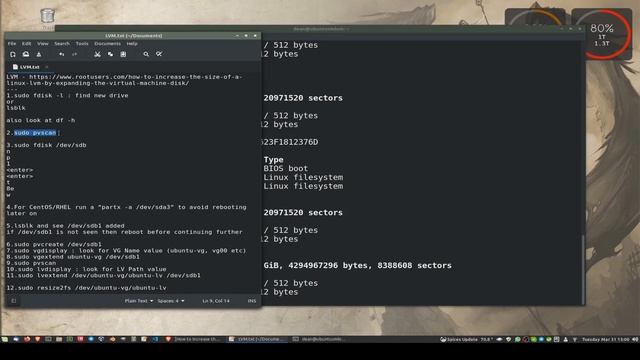Click the Undo toolbar icon

point(62,54)
